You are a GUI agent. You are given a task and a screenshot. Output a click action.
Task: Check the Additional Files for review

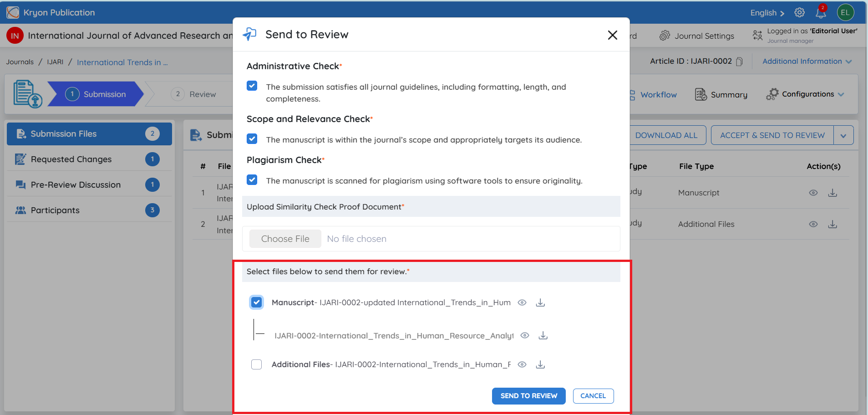257,364
